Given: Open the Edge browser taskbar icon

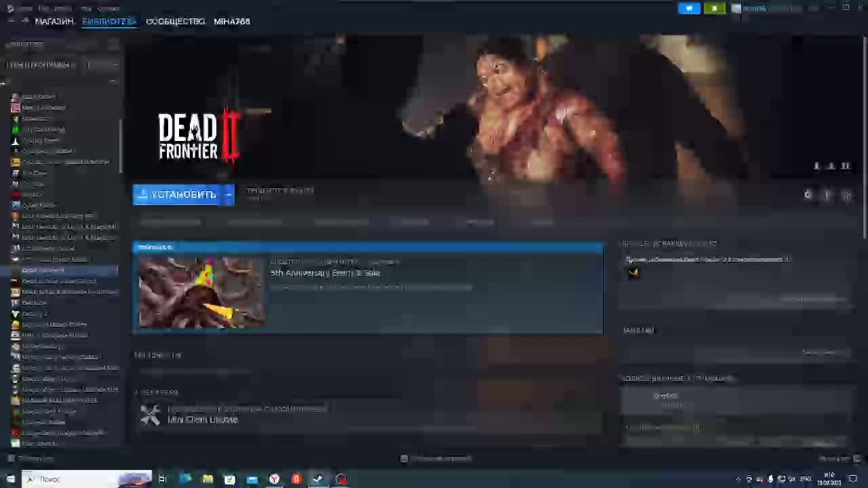Looking at the screenshot, I should (185, 479).
